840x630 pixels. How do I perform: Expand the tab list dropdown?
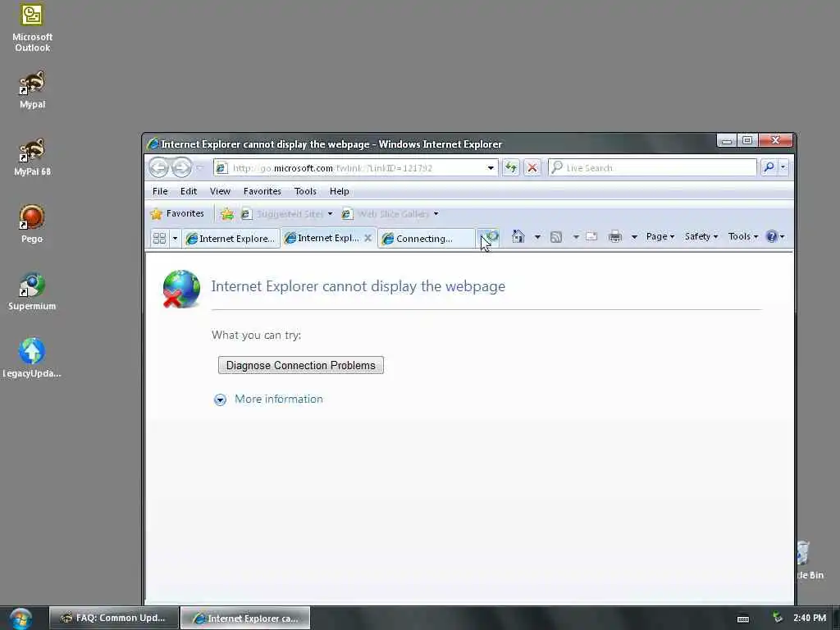tap(175, 239)
